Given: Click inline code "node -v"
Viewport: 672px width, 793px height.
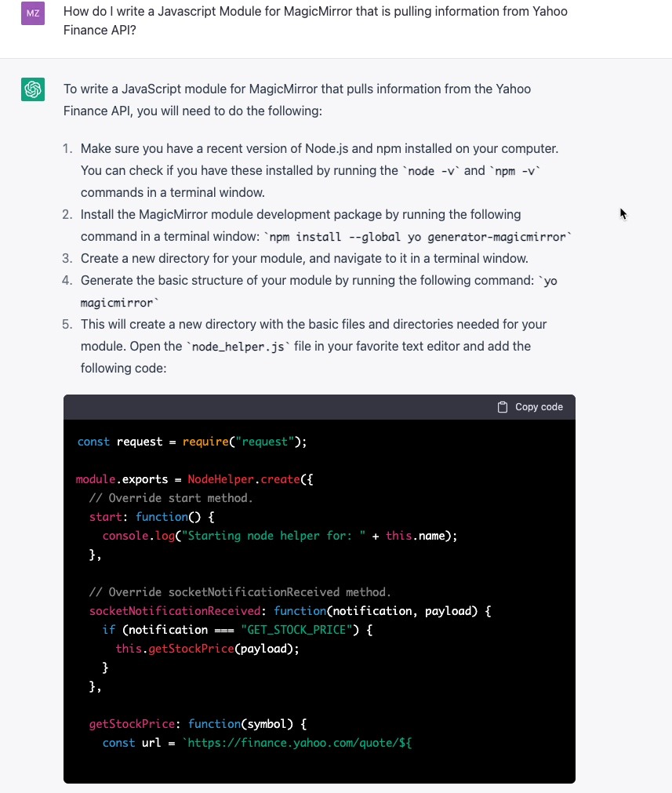Looking at the screenshot, I should (432, 171).
